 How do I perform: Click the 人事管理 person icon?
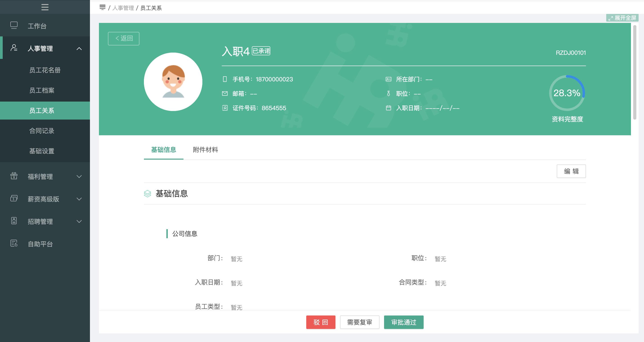pyautogui.click(x=14, y=48)
